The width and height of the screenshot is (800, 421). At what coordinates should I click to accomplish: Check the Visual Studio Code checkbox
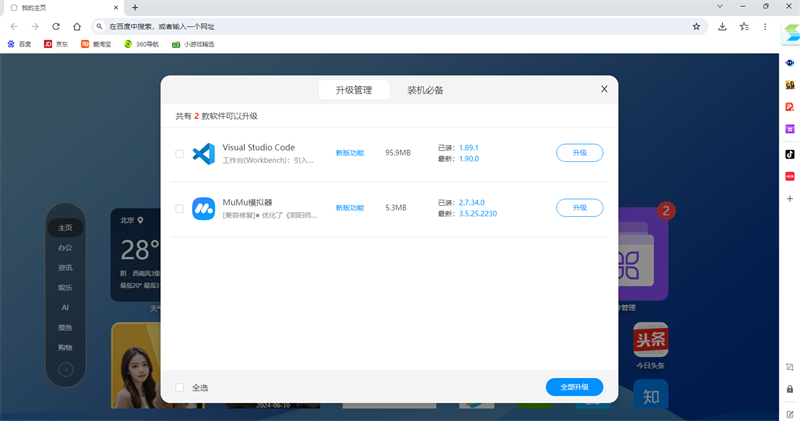tap(180, 153)
